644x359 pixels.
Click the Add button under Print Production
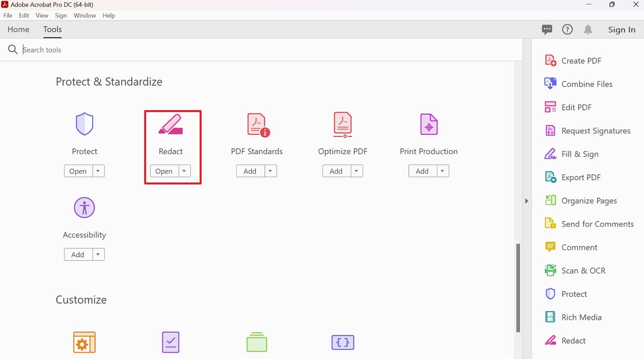pos(423,171)
